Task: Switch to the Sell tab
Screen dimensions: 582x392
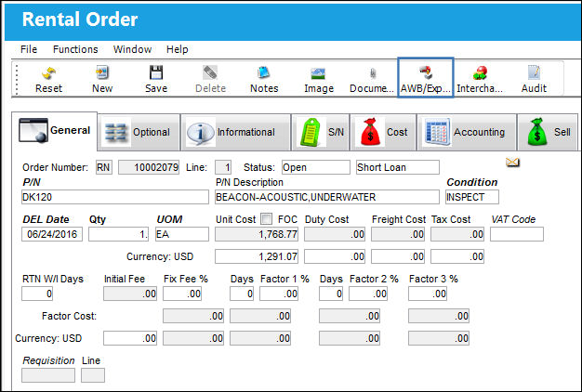Action: [548, 132]
